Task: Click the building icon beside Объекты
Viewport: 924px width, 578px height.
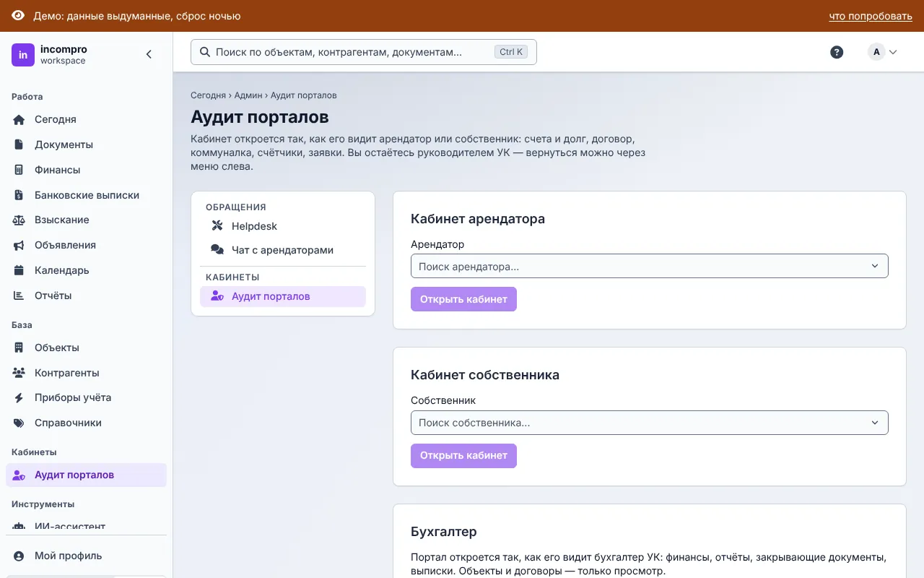Action: (19, 348)
